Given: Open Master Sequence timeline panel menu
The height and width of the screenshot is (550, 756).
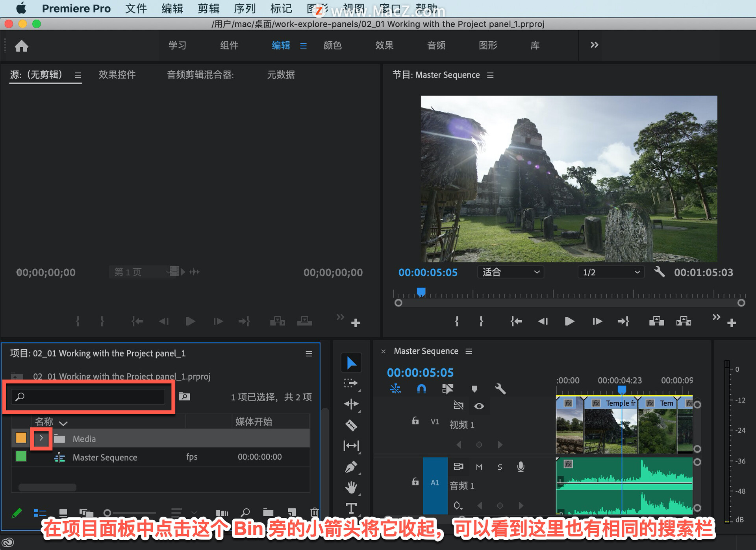Looking at the screenshot, I should point(469,351).
